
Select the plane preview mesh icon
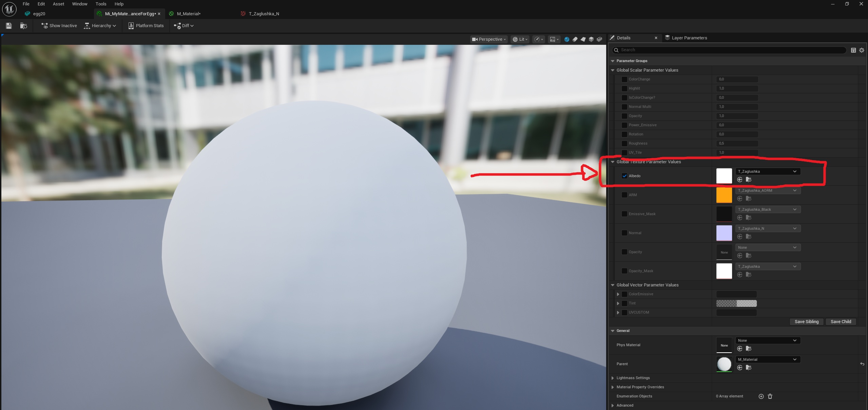pyautogui.click(x=583, y=39)
